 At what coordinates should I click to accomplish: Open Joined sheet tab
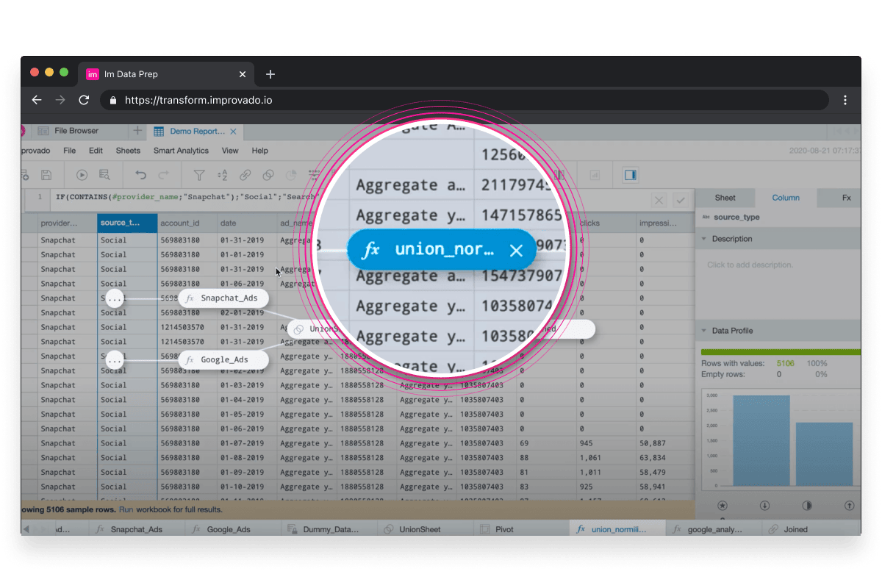[795, 529]
